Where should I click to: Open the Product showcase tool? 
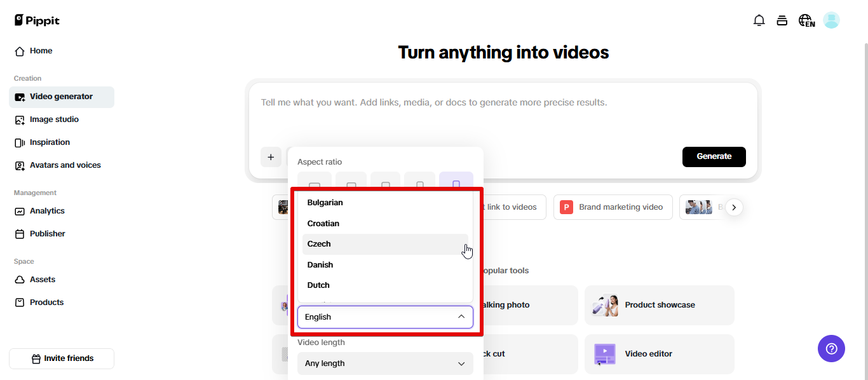coord(659,305)
